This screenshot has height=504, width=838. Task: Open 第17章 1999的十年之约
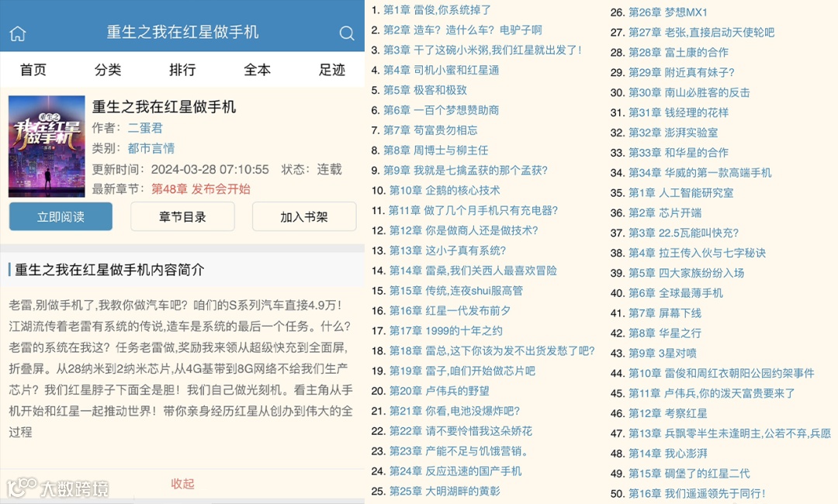[x=445, y=331]
